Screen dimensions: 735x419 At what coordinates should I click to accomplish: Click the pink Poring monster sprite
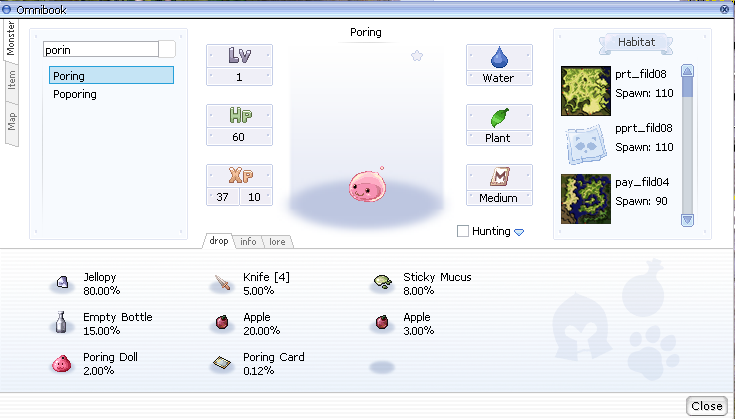pyautogui.click(x=367, y=186)
